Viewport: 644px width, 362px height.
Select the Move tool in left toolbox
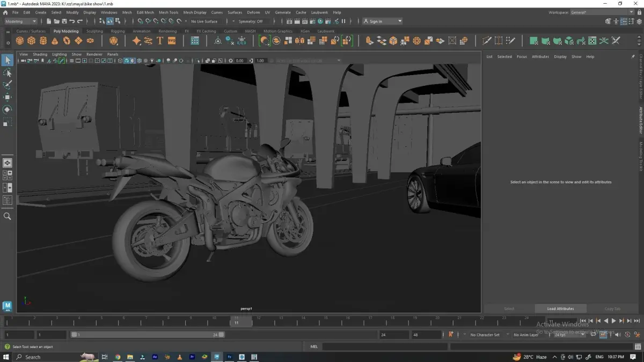click(8, 97)
